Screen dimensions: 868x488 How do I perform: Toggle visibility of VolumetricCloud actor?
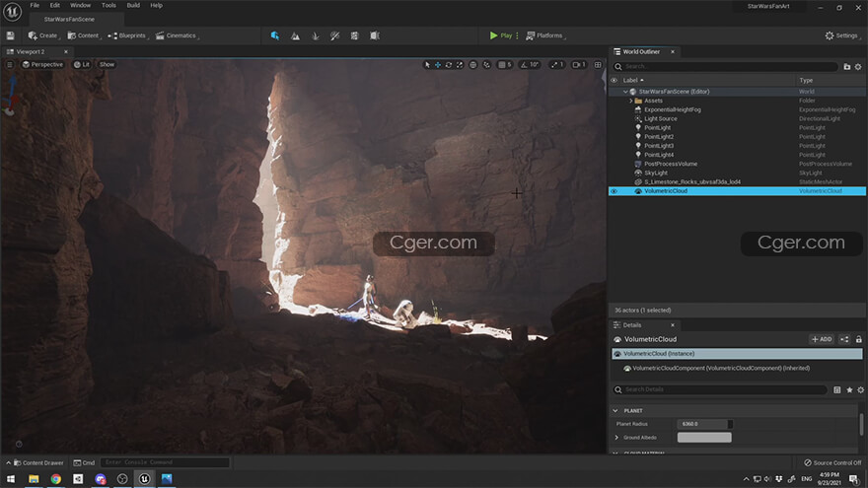(x=614, y=191)
